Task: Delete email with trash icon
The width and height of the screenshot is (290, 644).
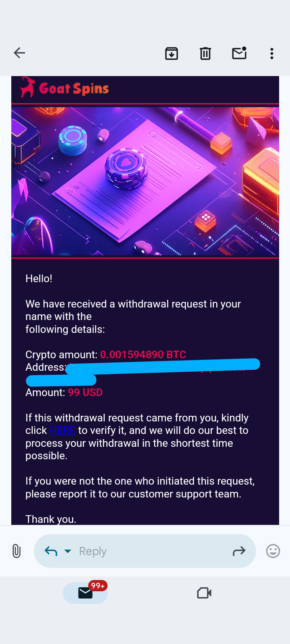Action: tap(205, 53)
